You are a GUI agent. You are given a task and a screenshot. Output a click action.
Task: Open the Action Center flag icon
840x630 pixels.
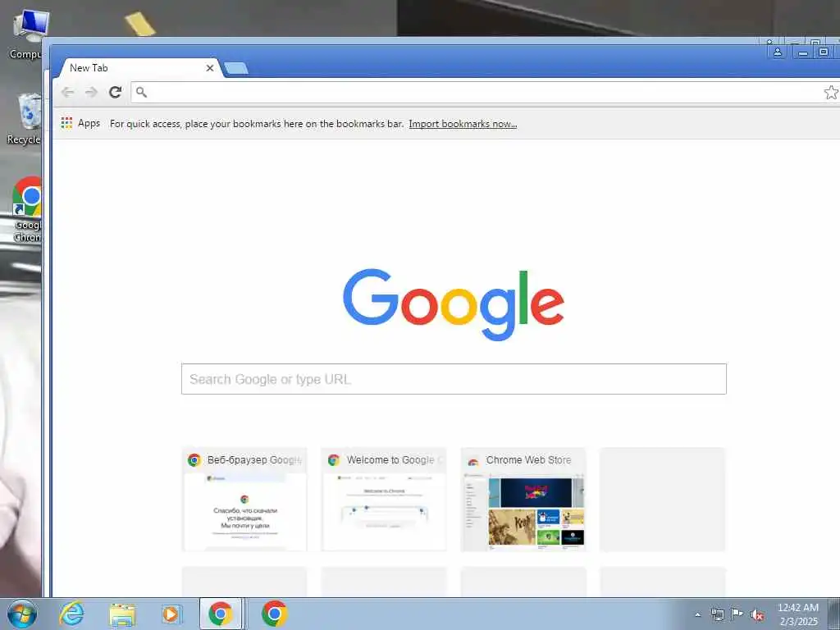[x=737, y=614]
